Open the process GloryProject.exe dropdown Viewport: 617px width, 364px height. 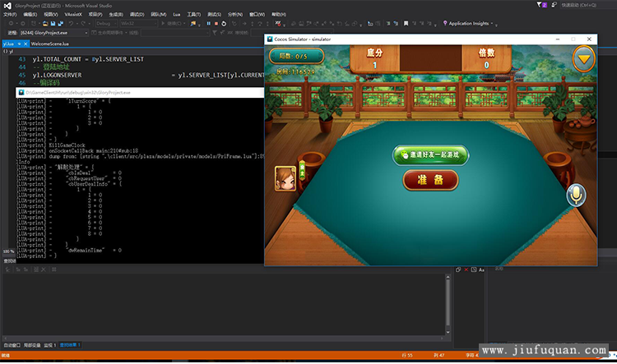tap(53, 33)
